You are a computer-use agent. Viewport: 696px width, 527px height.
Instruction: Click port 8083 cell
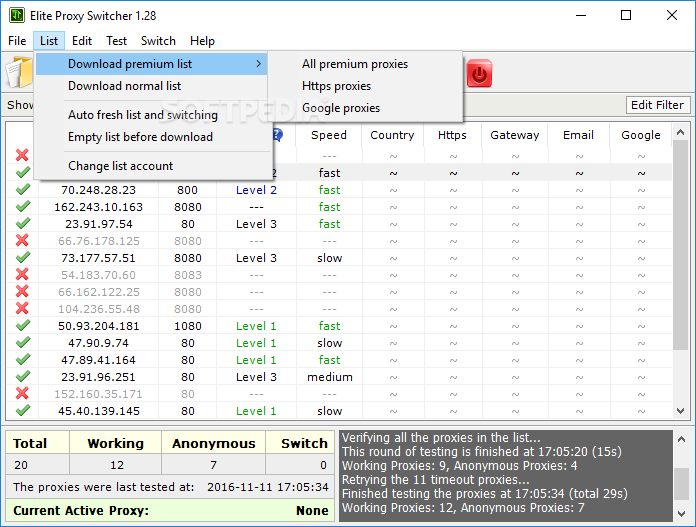click(x=188, y=275)
